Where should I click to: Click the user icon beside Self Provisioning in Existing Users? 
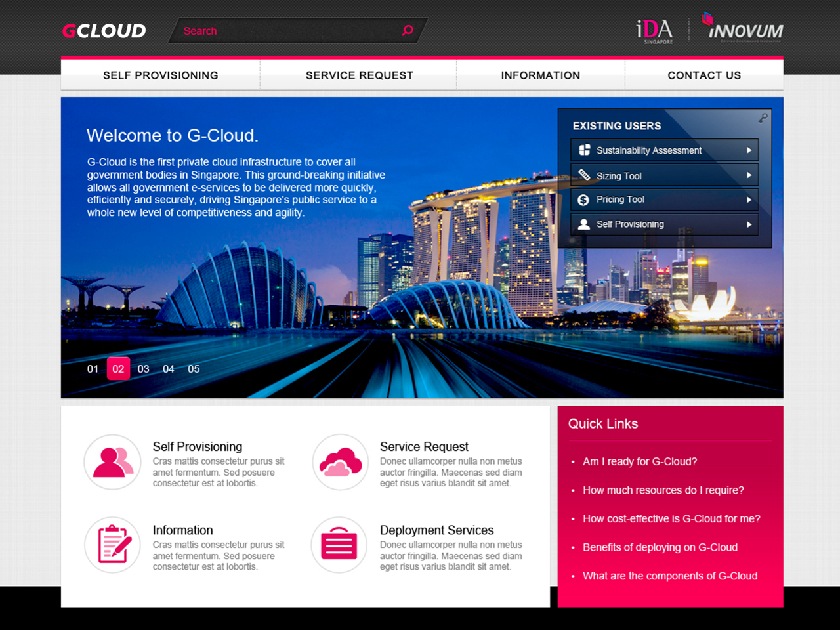583,224
